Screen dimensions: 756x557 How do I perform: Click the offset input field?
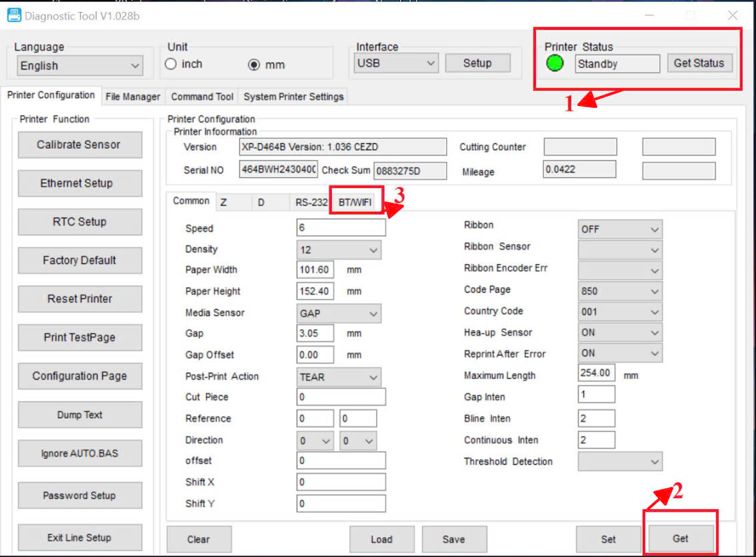pos(341,460)
